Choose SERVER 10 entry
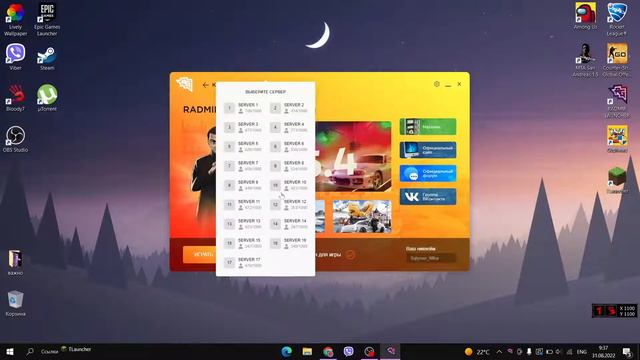This screenshot has width=640, height=360. coord(289,185)
